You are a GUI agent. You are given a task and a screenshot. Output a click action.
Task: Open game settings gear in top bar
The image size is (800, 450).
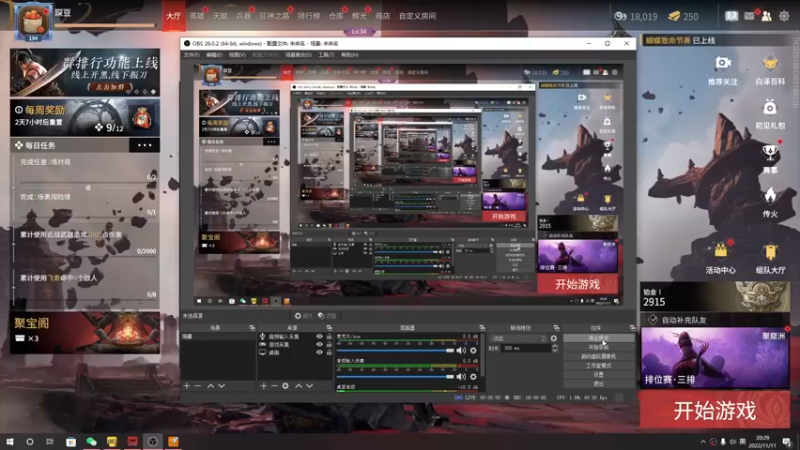tap(784, 16)
